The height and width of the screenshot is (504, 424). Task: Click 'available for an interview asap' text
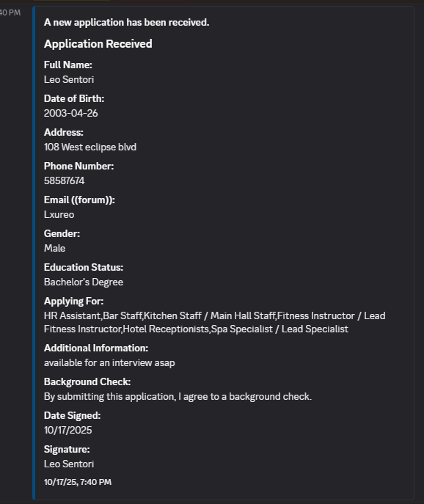click(x=109, y=362)
